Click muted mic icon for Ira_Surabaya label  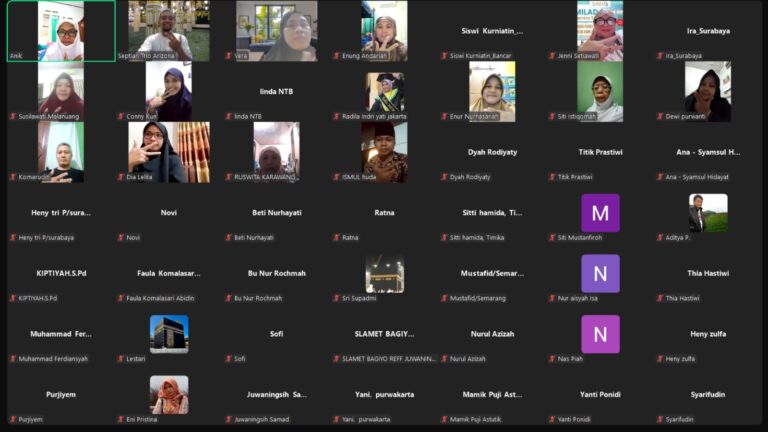point(659,56)
